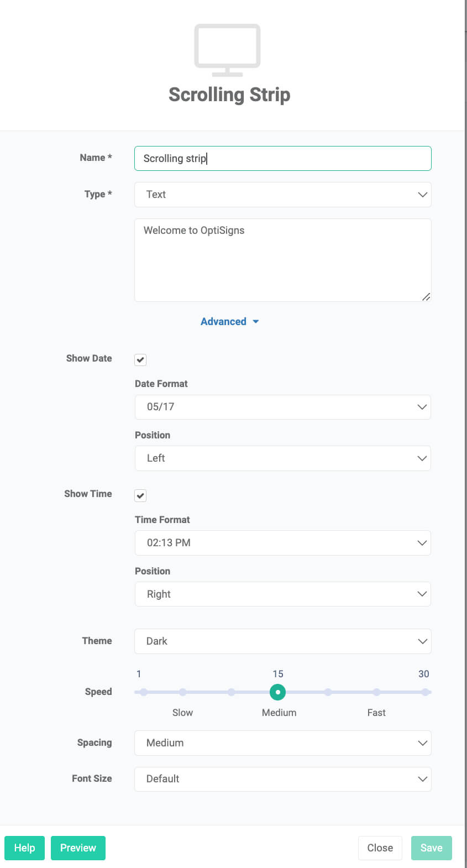
Task: Click the Close button
Action: pyautogui.click(x=380, y=848)
